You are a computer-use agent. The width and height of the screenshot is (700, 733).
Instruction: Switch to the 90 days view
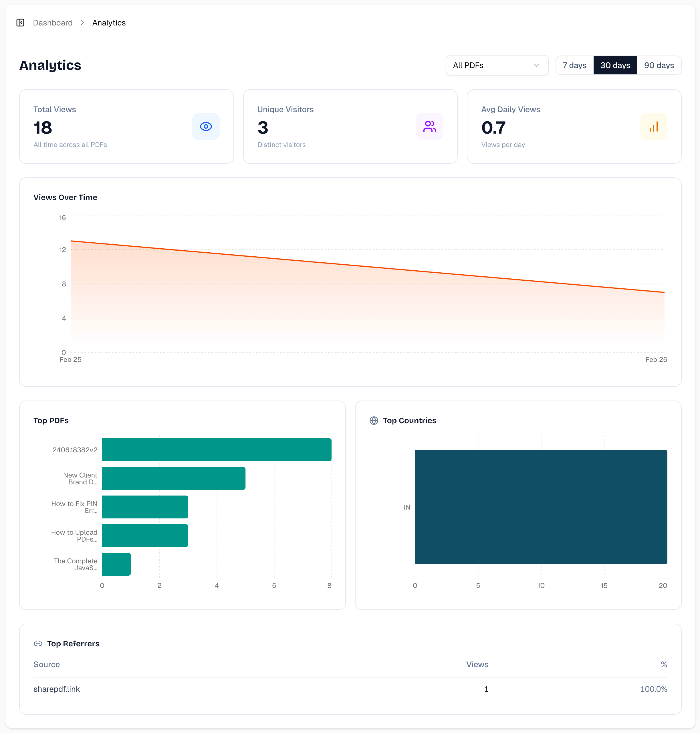[659, 65]
